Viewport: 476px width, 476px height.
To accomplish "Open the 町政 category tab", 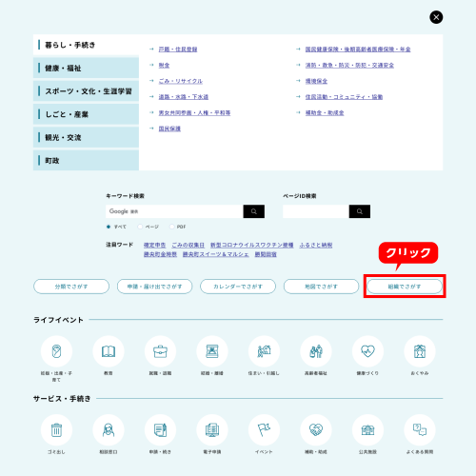I will point(86,160).
